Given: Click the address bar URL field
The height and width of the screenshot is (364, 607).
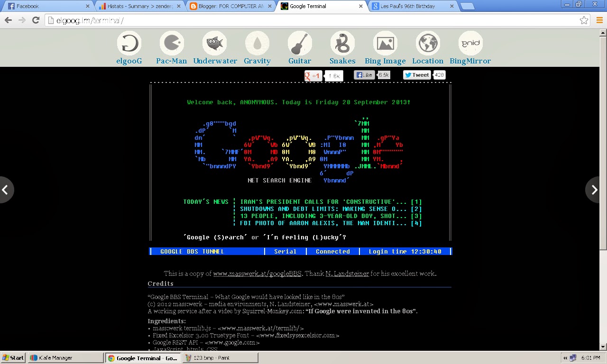Looking at the screenshot, I should point(313,20).
